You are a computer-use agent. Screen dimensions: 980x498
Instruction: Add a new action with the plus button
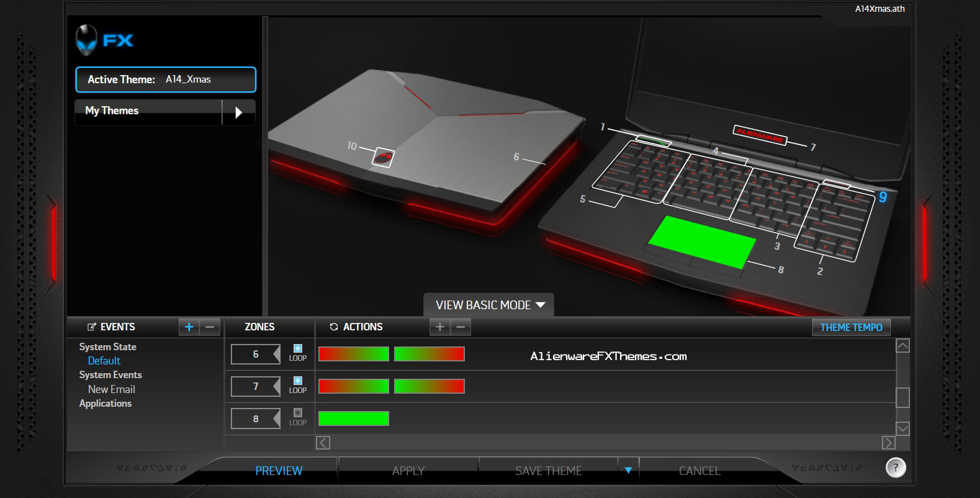[440, 327]
